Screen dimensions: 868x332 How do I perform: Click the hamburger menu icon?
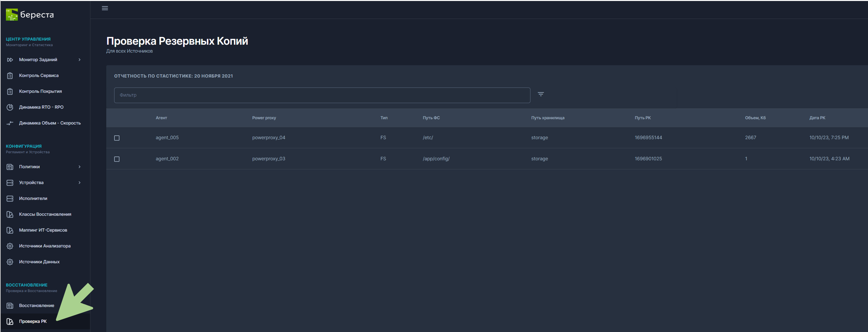pyautogui.click(x=105, y=8)
